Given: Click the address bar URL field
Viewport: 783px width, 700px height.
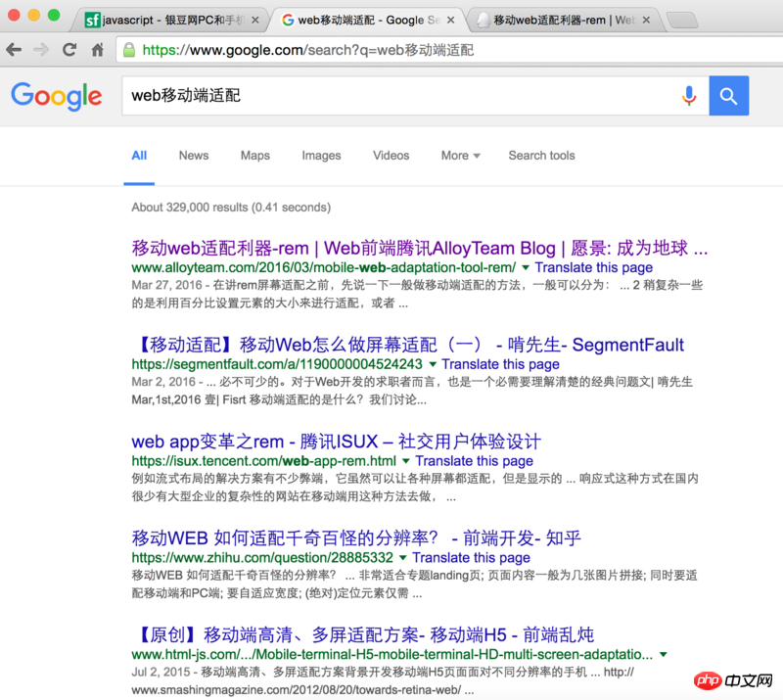Looking at the screenshot, I should pyautogui.click(x=449, y=50).
